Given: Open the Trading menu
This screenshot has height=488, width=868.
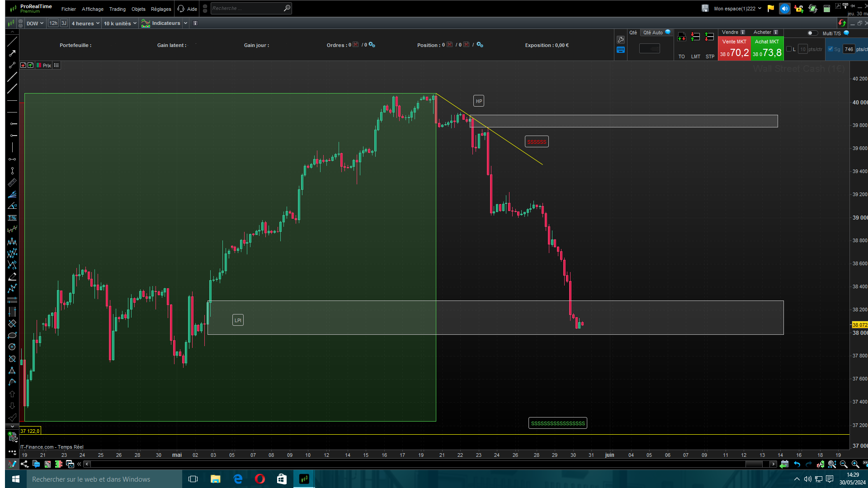Looking at the screenshot, I should 118,9.
